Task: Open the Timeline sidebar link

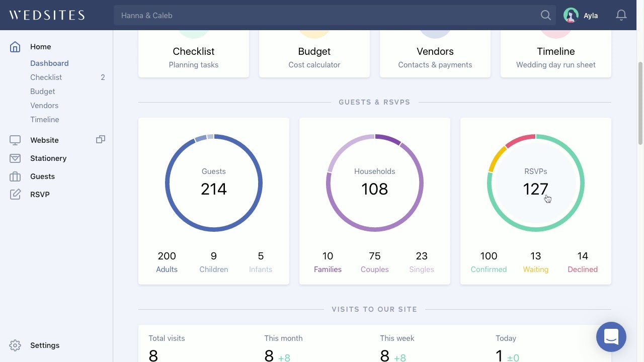Action: (45, 120)
